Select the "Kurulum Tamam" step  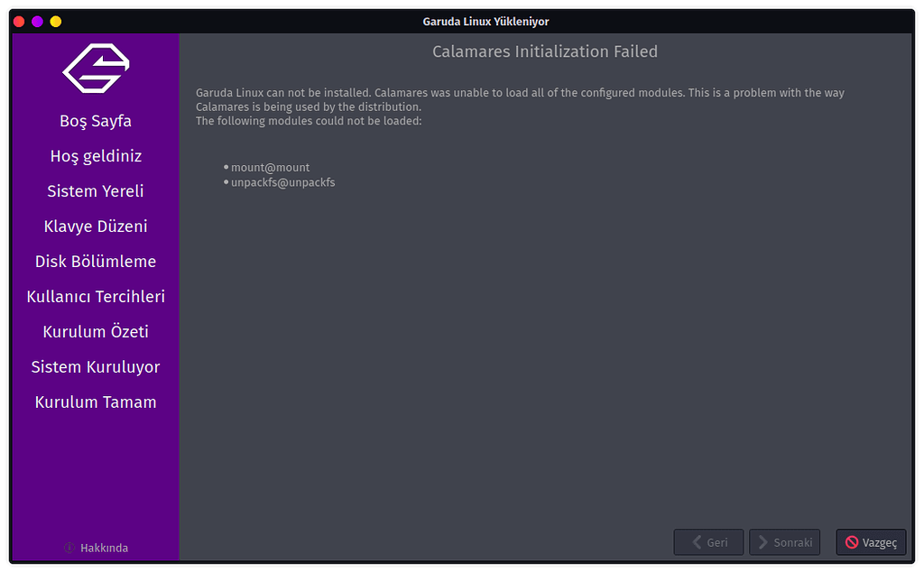pyautogui.click(x=95, y=401)
